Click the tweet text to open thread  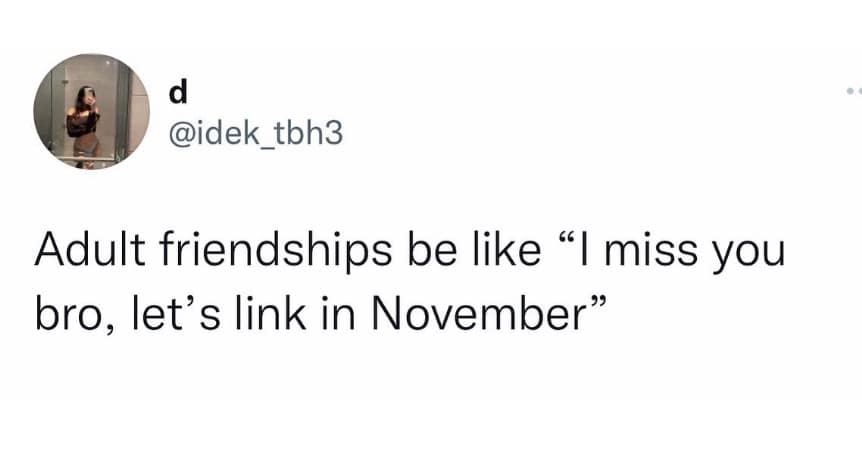pos(410,281)
